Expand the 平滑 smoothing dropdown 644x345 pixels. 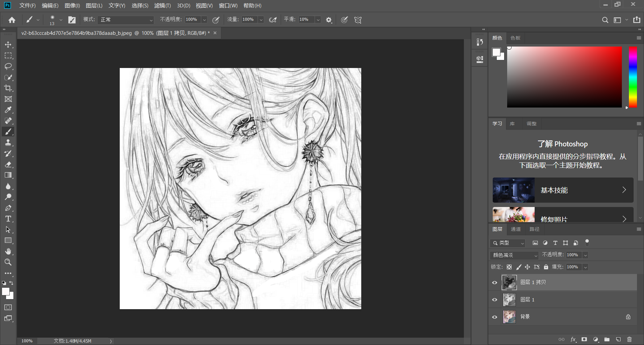point(318,20)
